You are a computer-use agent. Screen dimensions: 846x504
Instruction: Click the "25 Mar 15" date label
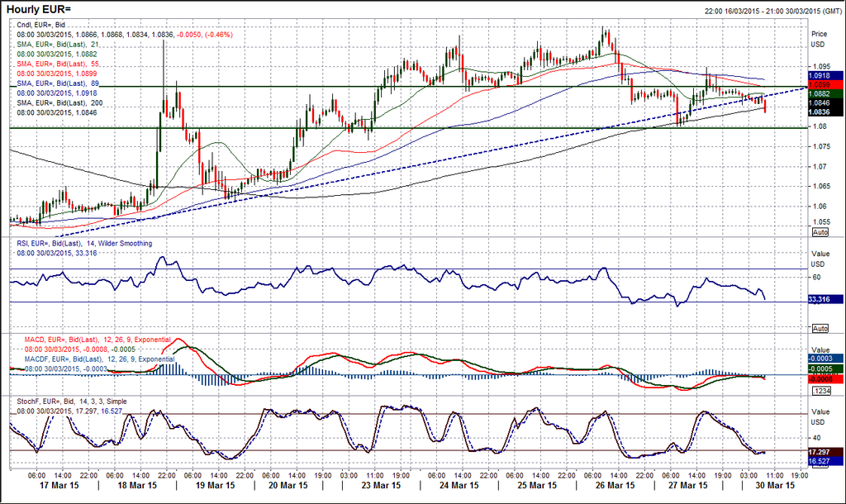537,485
